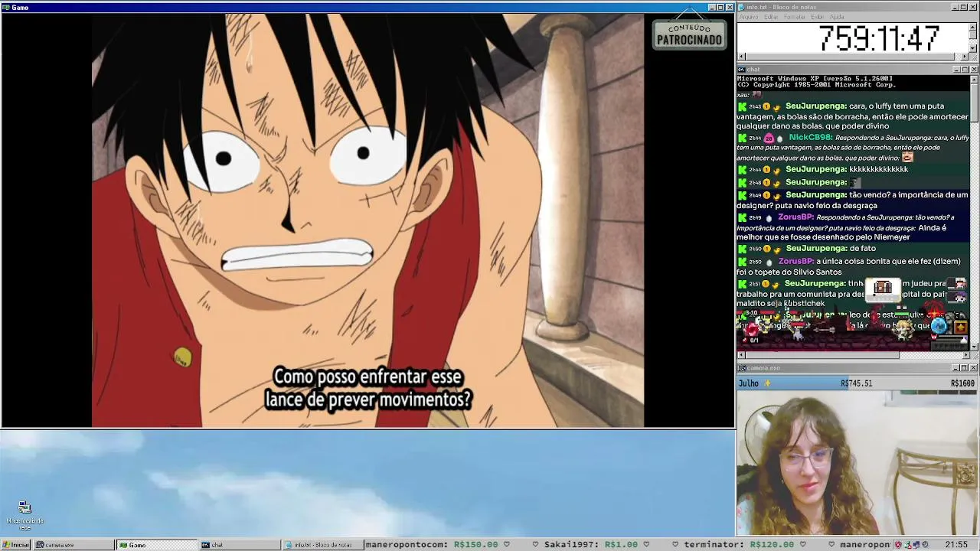
Task: Click the maneropontocom R$150.00 ticker entry
Action: pyautogui.click(x=431, y=545)
